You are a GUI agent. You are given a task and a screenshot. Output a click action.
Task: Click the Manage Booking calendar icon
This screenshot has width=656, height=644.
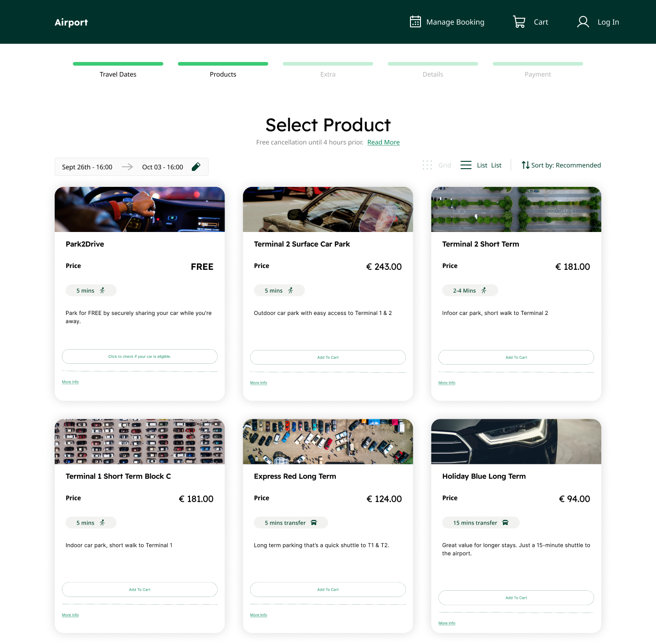[x=415, y=22]
